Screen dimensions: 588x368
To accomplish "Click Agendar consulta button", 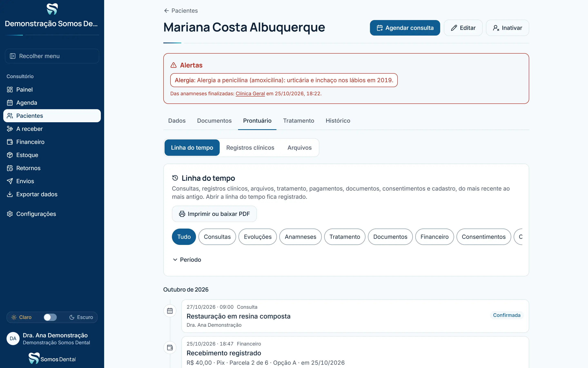I will [x=405, y=28].
